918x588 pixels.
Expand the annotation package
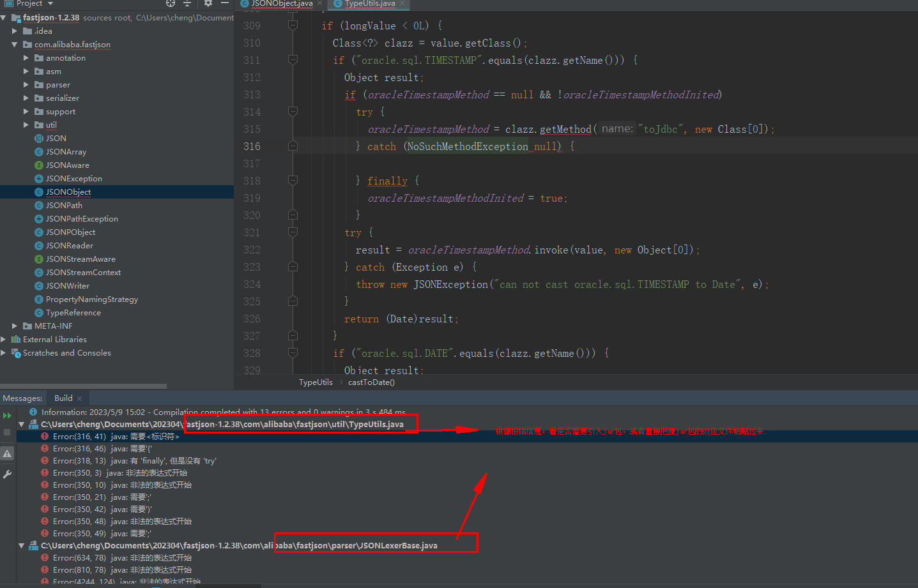click(x=26, y=58)
